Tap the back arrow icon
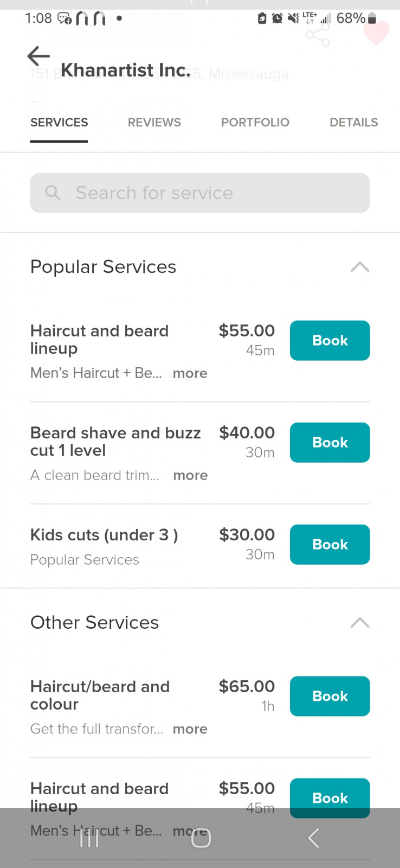The width and height of the screenshot is (400, 868). 38,56
